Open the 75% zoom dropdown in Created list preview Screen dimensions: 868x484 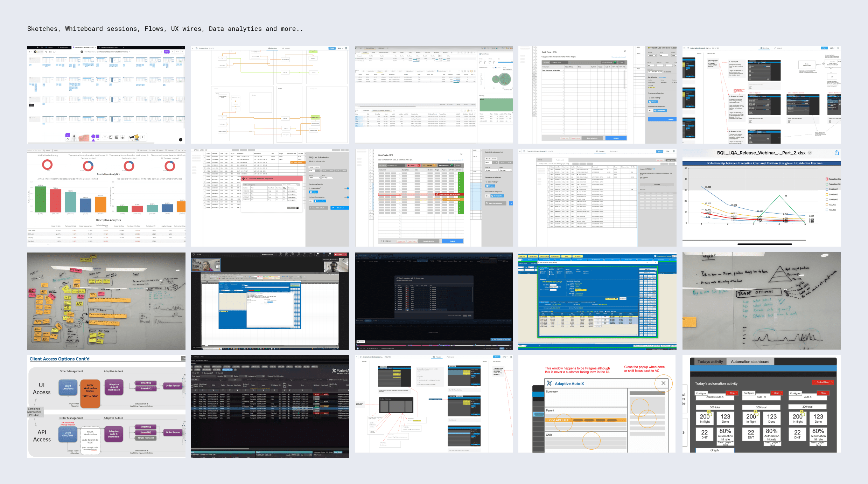[668, 151]
